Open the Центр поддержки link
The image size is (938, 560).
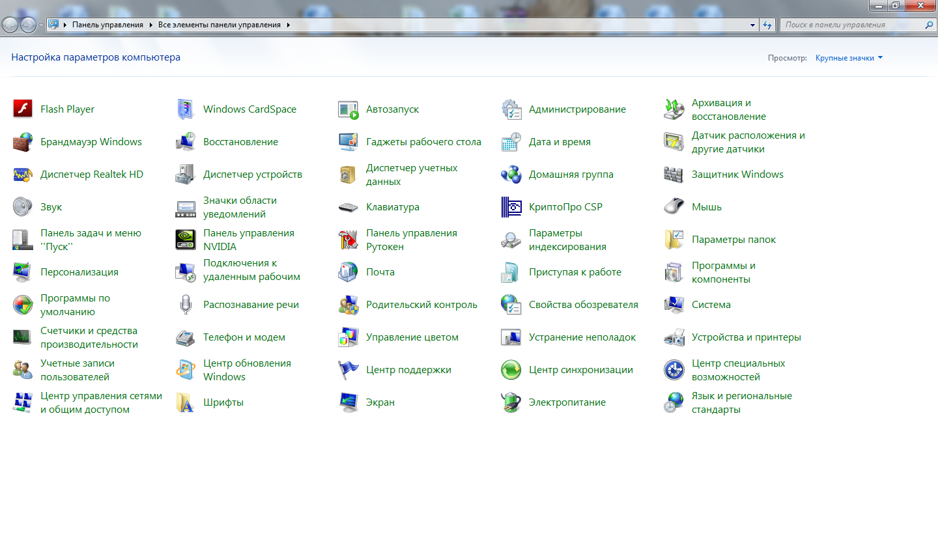[x=408, y=370]
